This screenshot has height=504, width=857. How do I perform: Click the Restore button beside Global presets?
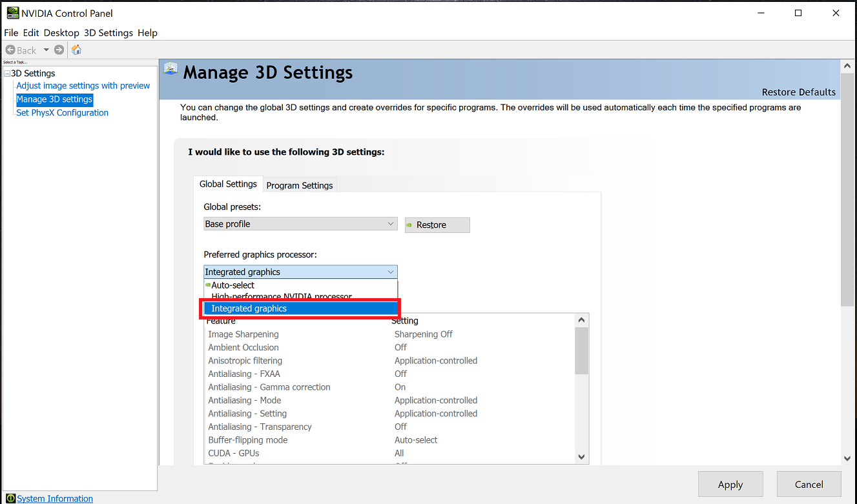pos(437,225)
